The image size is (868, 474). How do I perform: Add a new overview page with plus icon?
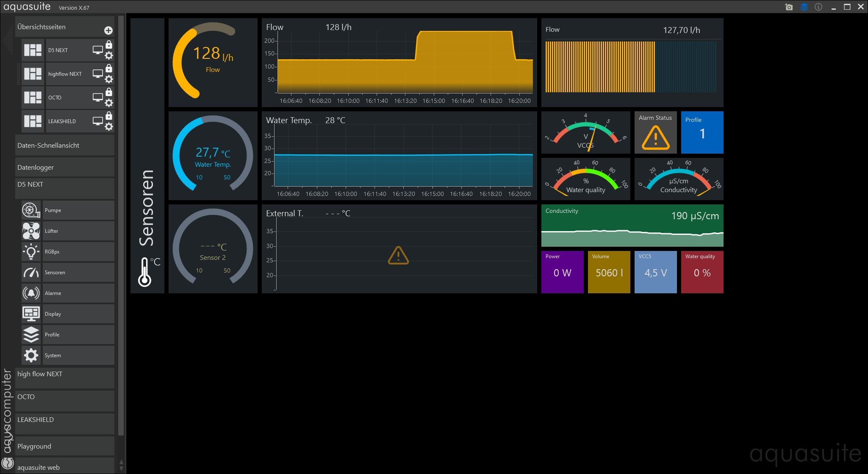point(108,30)
